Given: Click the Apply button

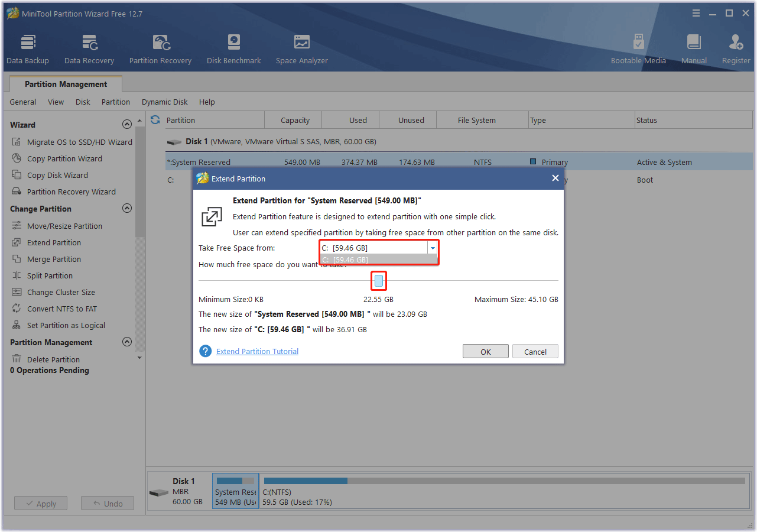Looking at the screenshot, I should coord(41,504).
